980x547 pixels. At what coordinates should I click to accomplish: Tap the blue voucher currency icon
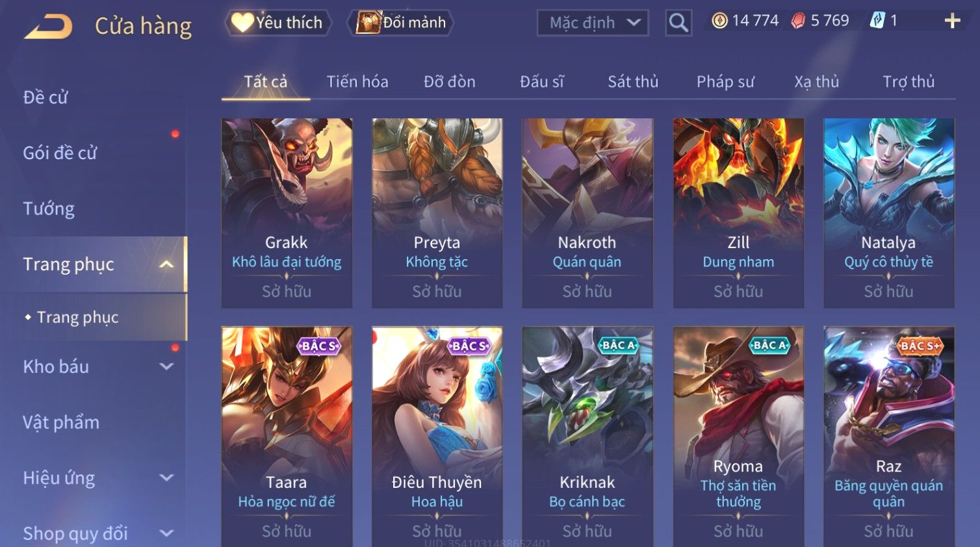[877, 21]
